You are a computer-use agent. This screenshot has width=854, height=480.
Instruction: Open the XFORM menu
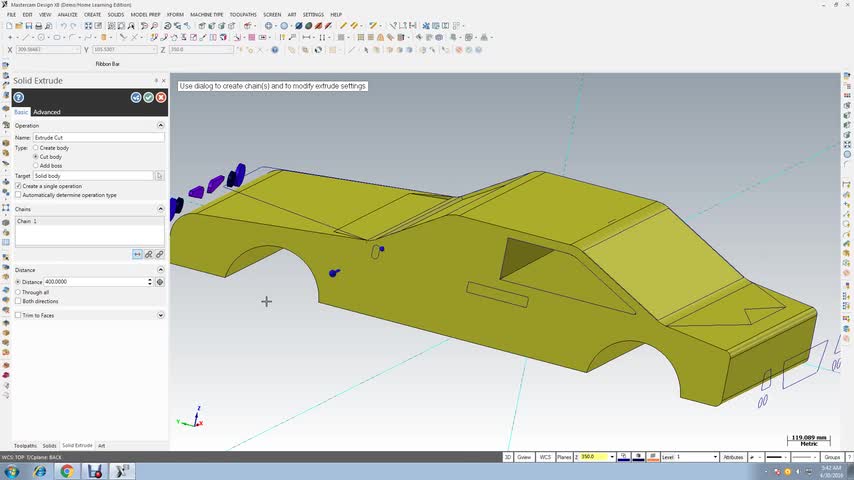(175, 15)
